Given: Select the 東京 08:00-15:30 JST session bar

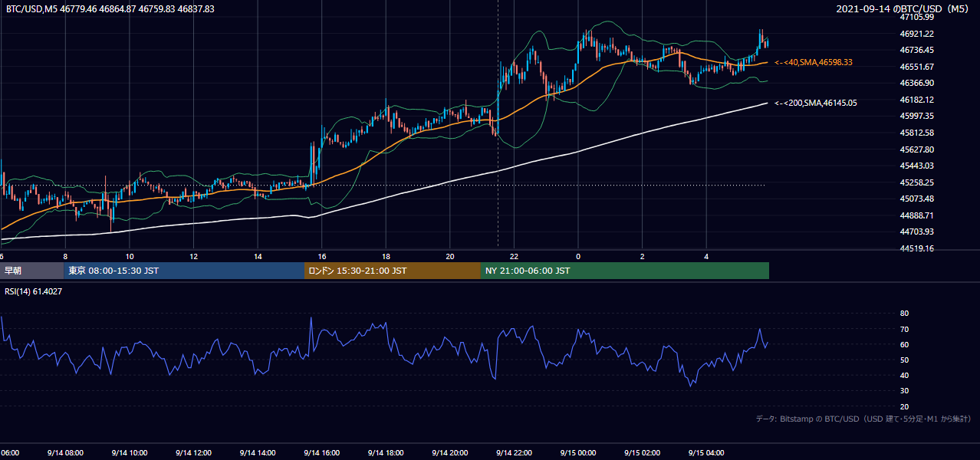Looking at the screenshot, I should click(184, 271).
